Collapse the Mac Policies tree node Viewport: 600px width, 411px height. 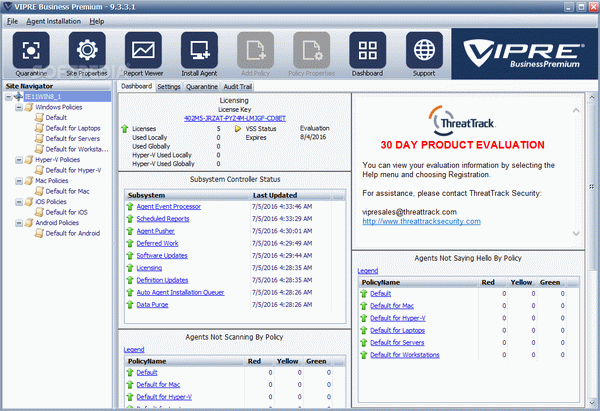(19, 181)
